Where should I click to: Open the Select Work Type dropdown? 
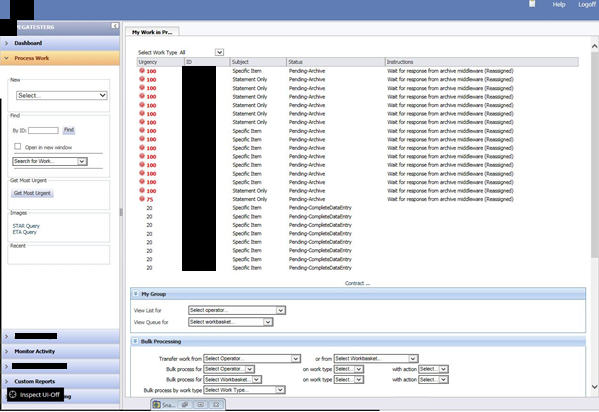[219, 52]
